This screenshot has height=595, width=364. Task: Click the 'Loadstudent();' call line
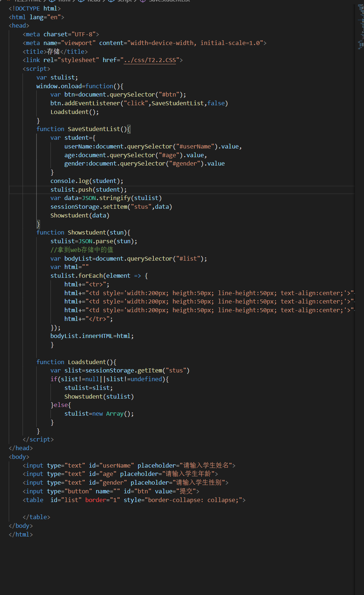click(x=75, y=112)
